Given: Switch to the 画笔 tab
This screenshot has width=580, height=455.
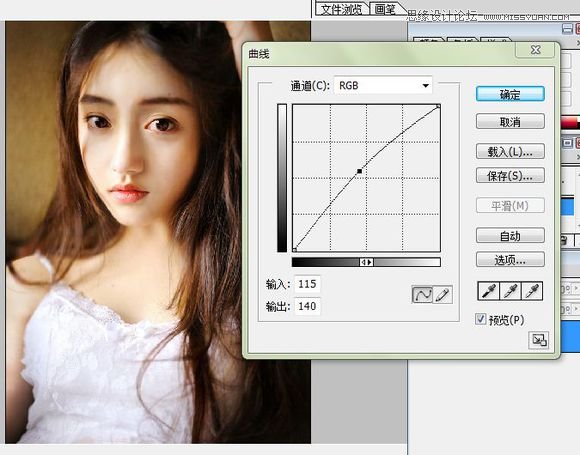Looking at the screenshot, I should coord(385,9).
